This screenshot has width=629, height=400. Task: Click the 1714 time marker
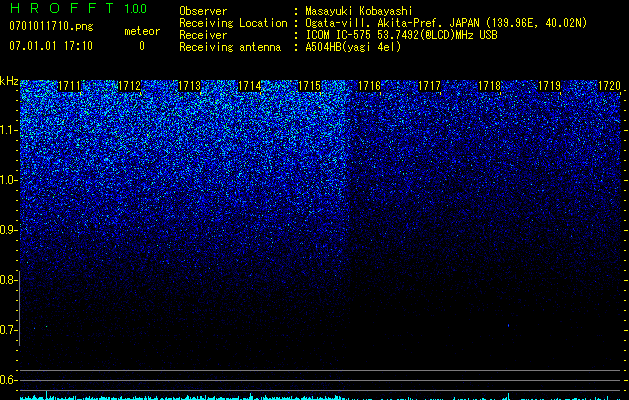[x=250, y=86]
